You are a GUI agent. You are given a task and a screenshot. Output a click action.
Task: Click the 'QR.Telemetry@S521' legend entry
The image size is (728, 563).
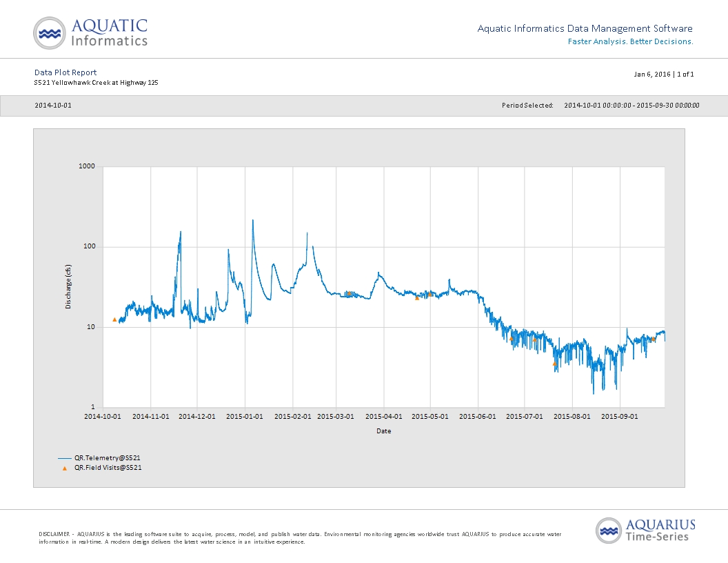108,458
